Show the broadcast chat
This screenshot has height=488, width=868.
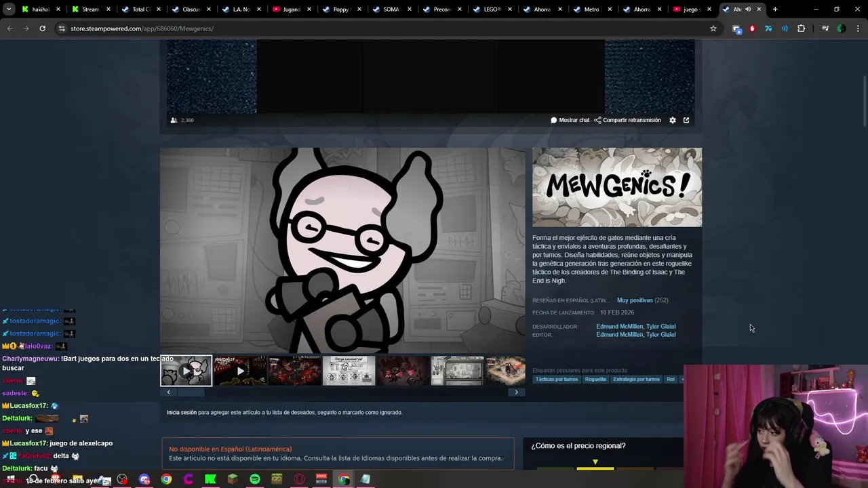tap(570, 120)
